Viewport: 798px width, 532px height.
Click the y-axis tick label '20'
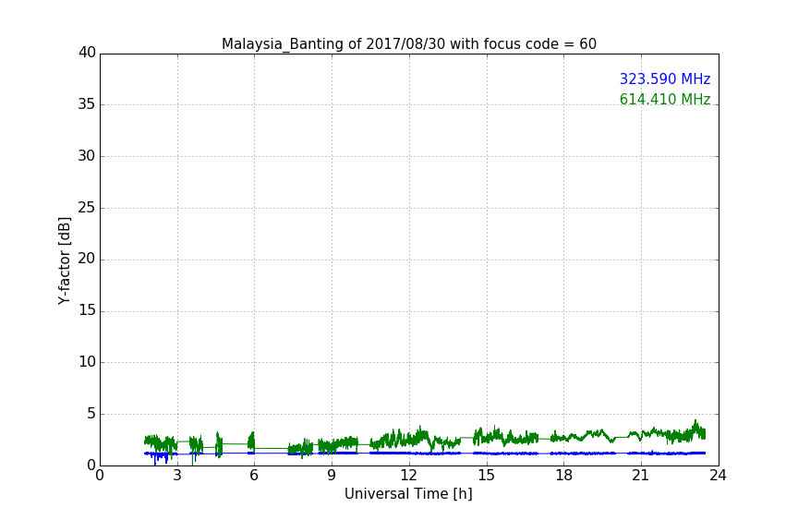pyautogui.click(x=87, y=259)
